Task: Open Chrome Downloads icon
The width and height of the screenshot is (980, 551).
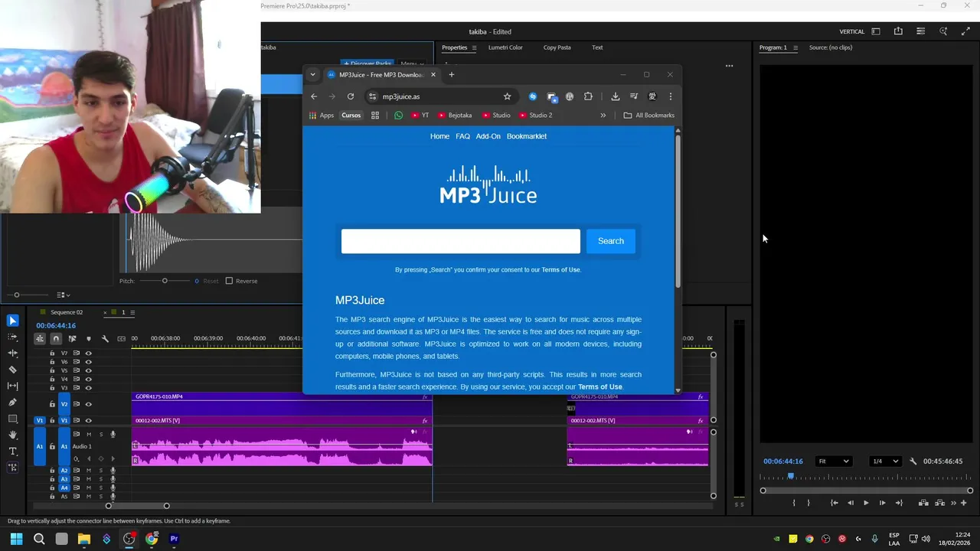Action: [615, 96]
